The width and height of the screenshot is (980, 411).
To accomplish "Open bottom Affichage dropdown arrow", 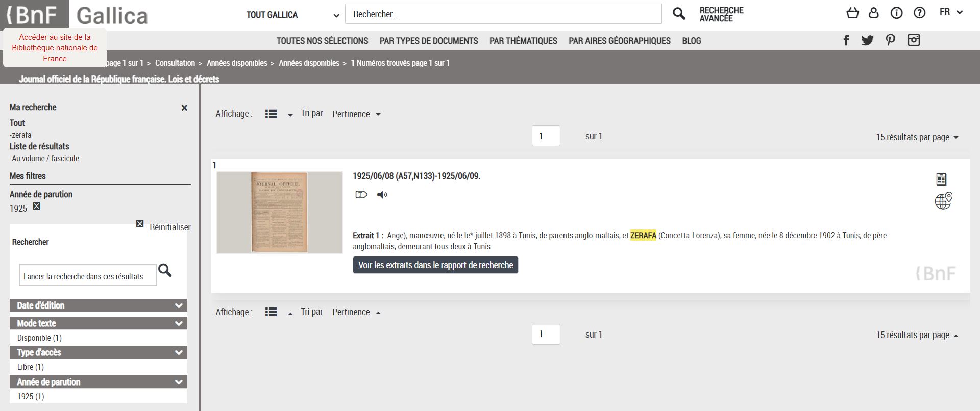I will point(290,314).
